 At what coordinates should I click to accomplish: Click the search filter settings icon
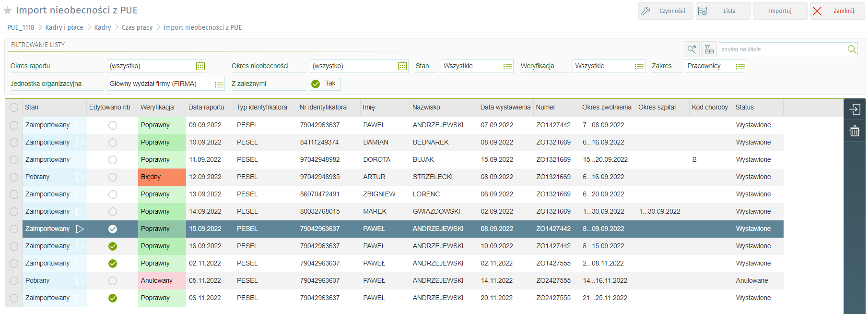pos(692,49)
